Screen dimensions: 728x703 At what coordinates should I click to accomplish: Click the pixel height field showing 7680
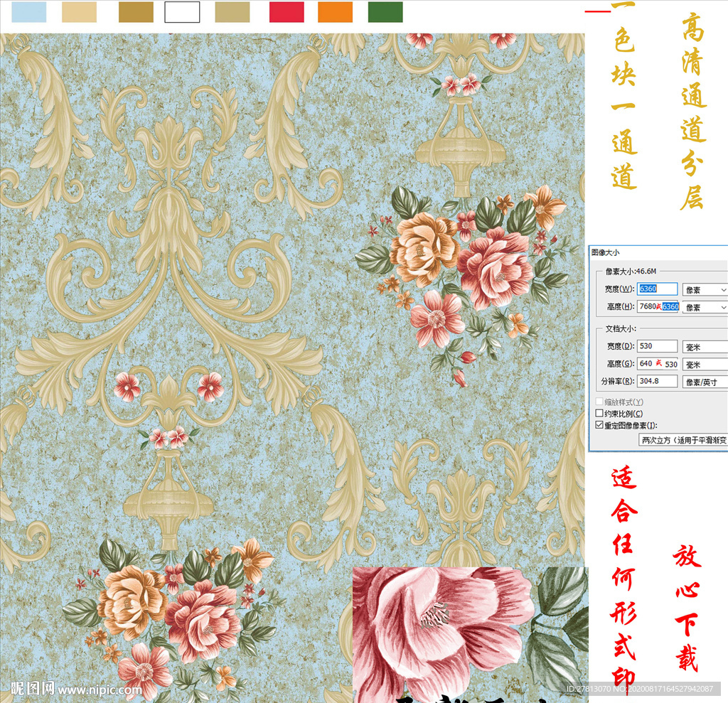pyautogui.click(x=658, y=306)
